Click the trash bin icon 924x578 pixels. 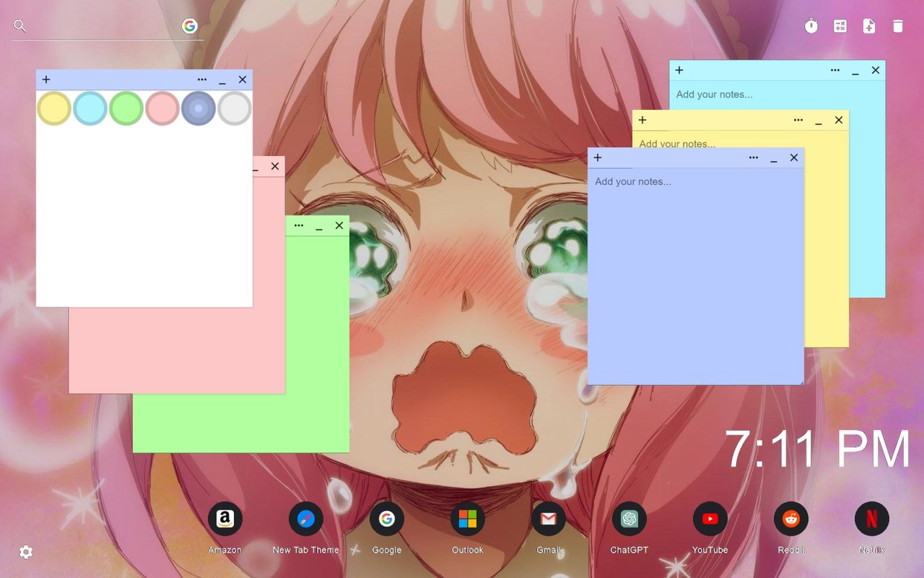pyautogui.click(x=898, y=26)
